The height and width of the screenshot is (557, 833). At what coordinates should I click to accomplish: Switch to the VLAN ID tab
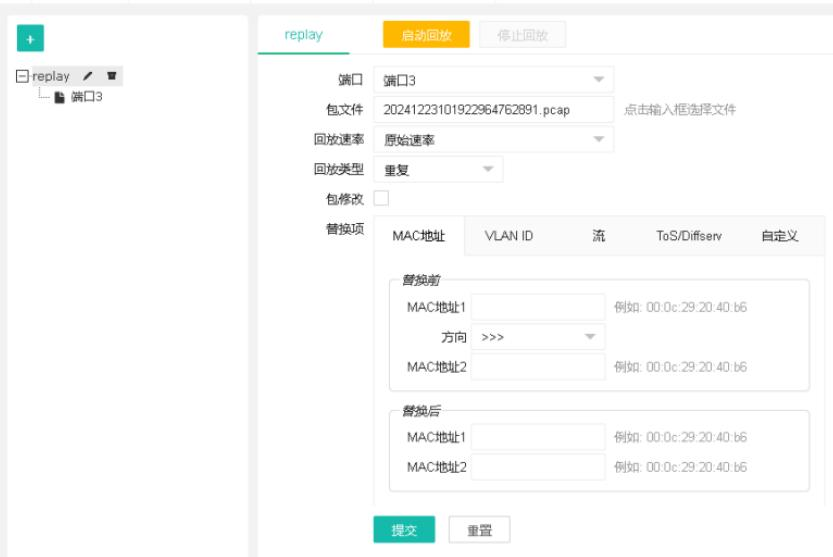tap(509, 236)
